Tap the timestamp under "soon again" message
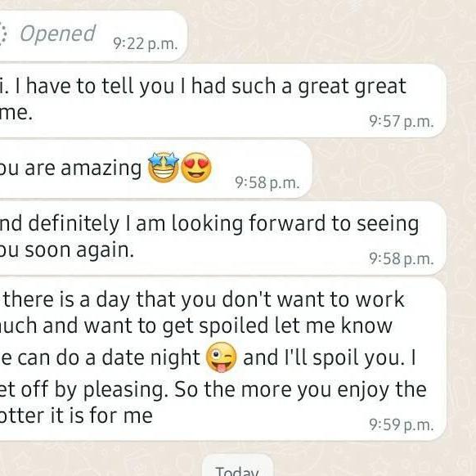Viewport: 476px width, 476px height. point(402,258)
